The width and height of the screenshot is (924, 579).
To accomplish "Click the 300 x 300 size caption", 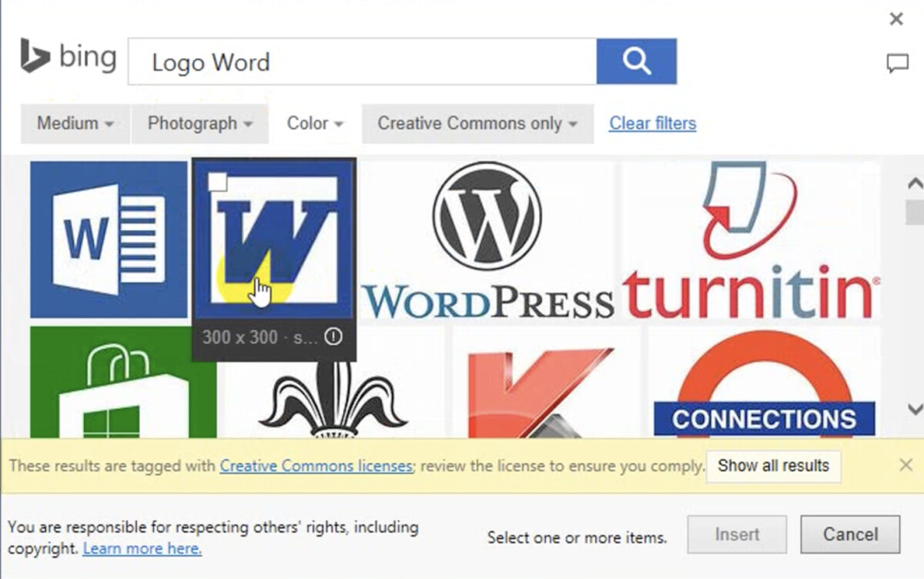I will (240, 337).
